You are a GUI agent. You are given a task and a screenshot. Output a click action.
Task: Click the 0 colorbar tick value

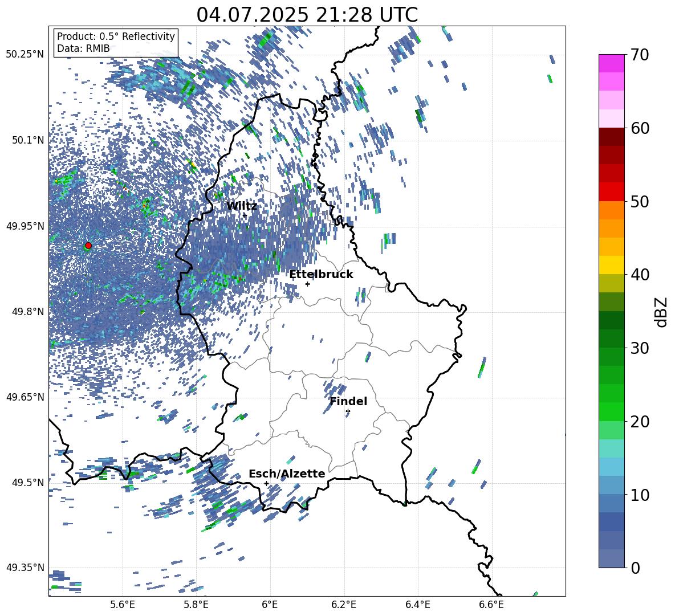tap(635, 568)
